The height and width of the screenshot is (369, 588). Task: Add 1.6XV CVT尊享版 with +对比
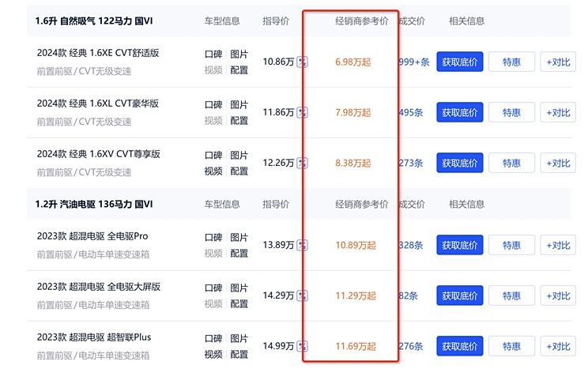click(x=558, y=163)
